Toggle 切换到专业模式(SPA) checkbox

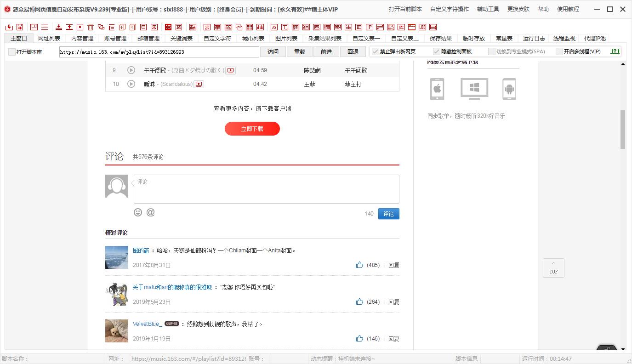[492, 51]
